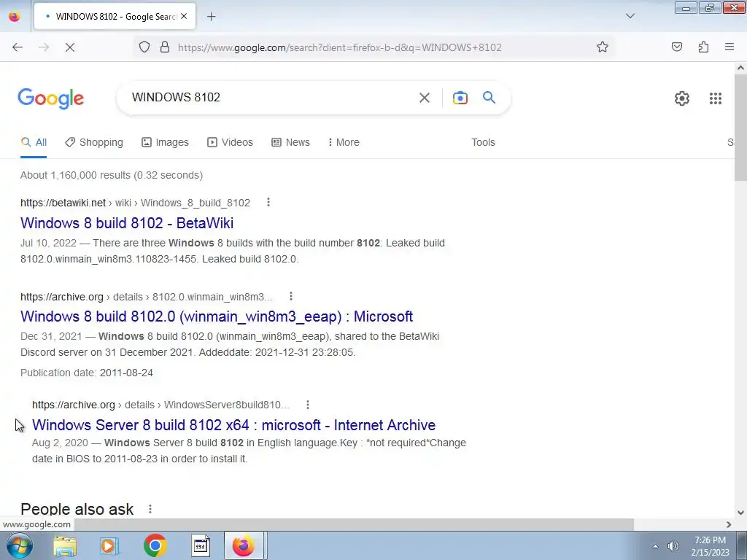The image size is (747, 560).
Task: Clear the search box with X icon
Action: coord(424,98)
